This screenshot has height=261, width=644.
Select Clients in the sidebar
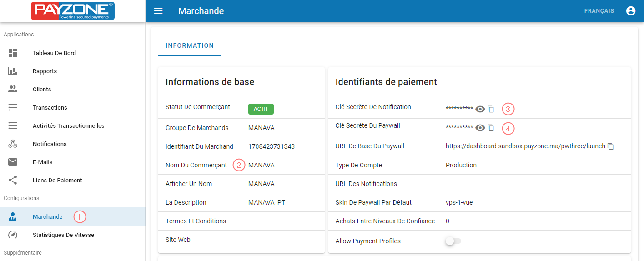click(42, 89)
